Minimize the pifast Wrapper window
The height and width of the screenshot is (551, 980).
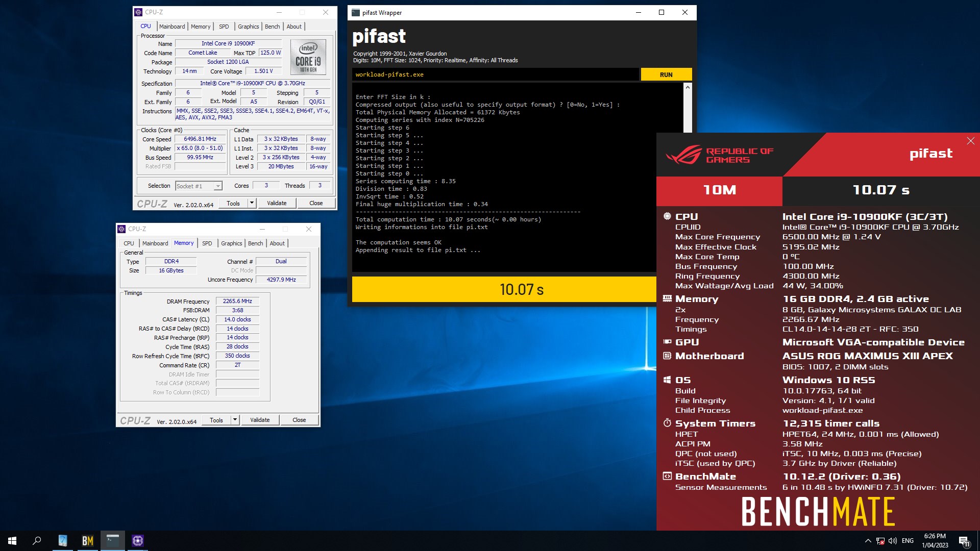[x=639, y=13]
